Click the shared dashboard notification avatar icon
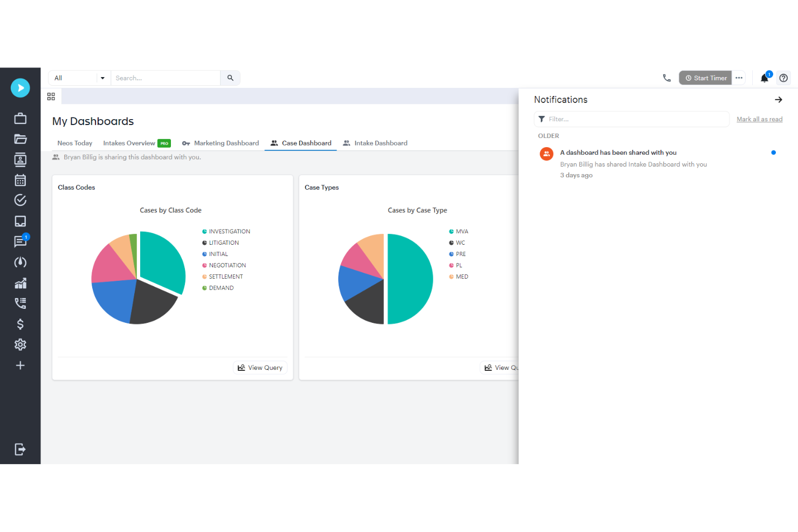This screenshot has height=532, width=798. coord(547,154)
